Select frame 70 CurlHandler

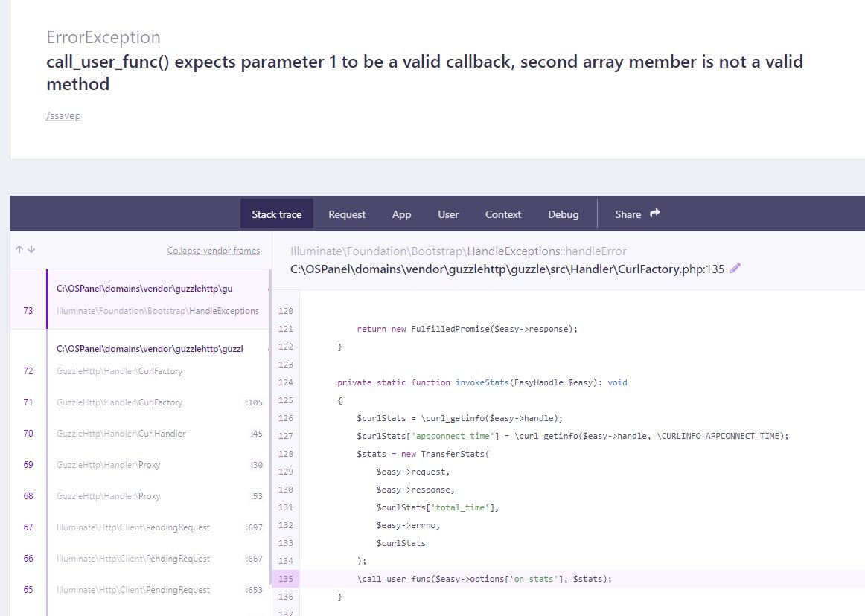[x=157, y=434]
